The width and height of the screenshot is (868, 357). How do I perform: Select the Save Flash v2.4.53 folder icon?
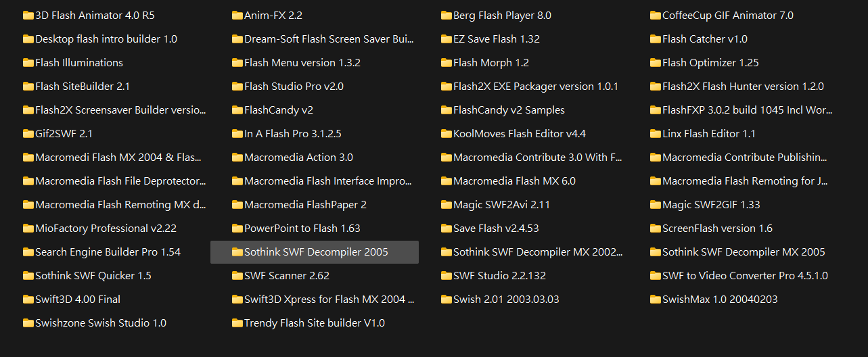pos(446,229)
